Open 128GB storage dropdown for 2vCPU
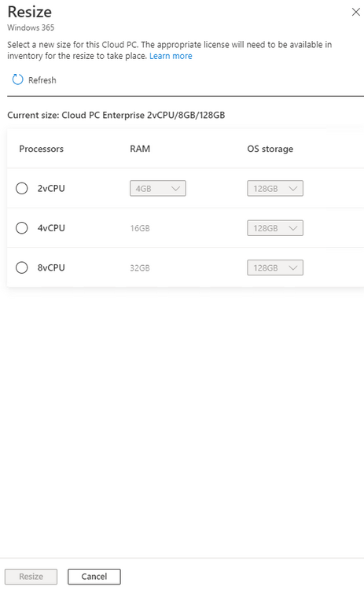The width and height of the screenshot is (364, 590). click(275, 189)
